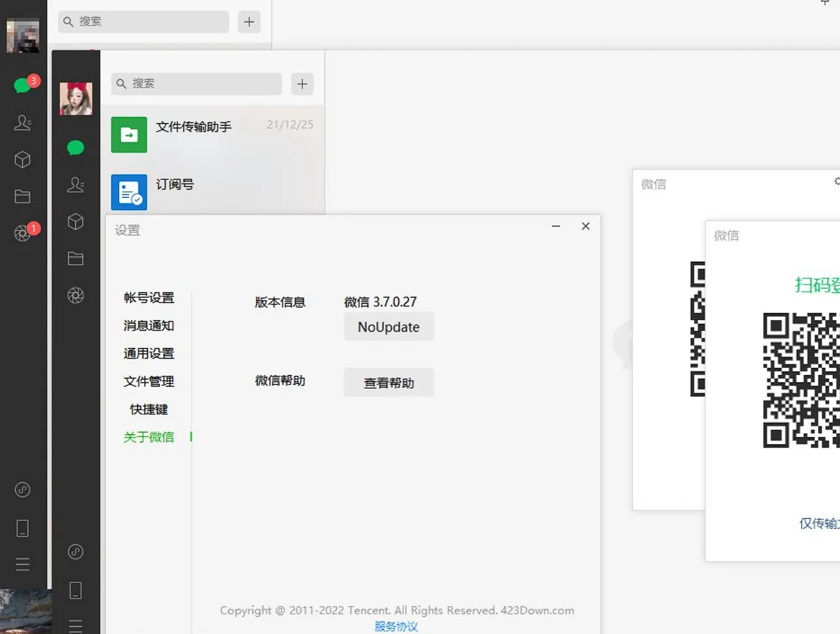This screenshot has width=840, height=634.
Task: Open hamburger menu in back window sidebar
Action: click(23, 564)
